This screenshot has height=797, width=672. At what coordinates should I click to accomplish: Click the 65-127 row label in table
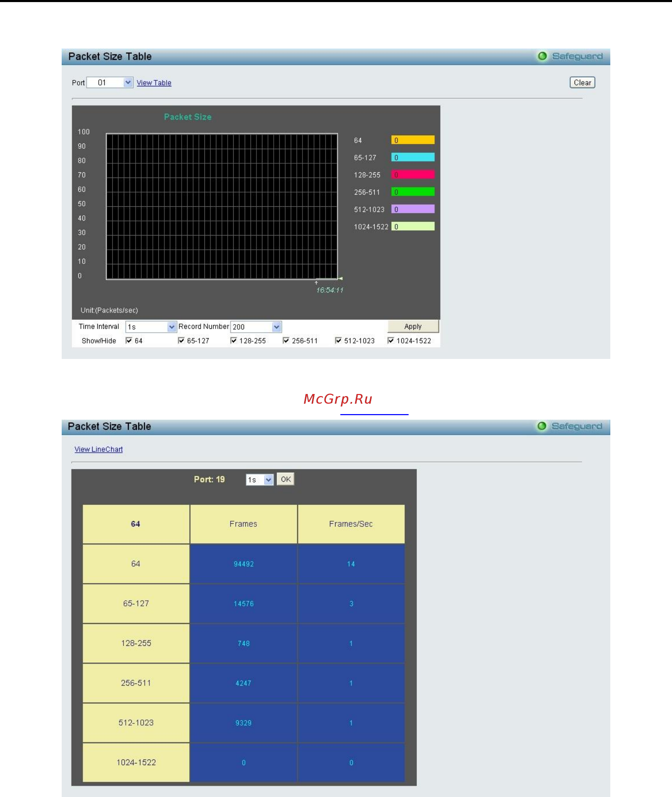(136, 603)
